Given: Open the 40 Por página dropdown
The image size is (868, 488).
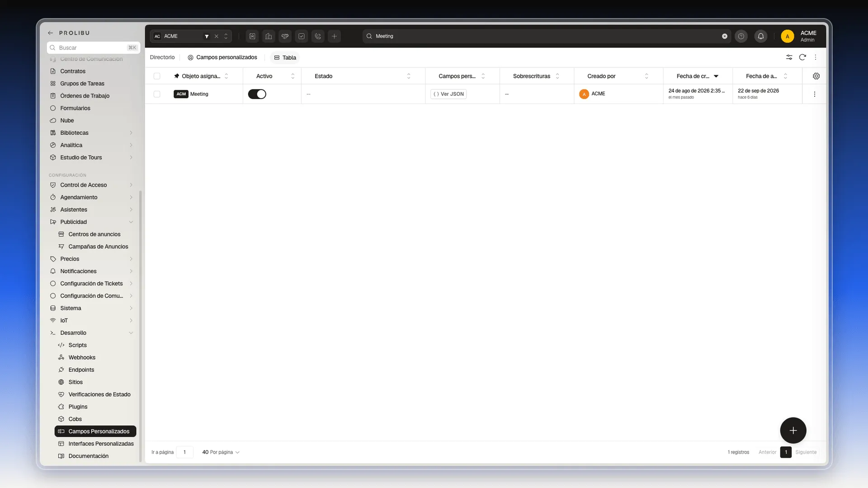Looking at the screenshot, I should (221, 452).
